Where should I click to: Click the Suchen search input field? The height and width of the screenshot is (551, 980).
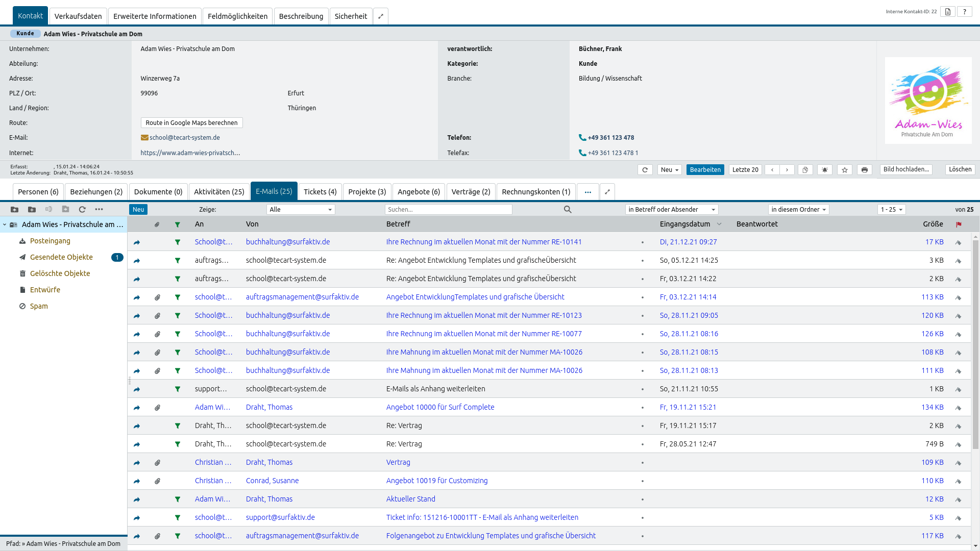(x=448, y=210)
